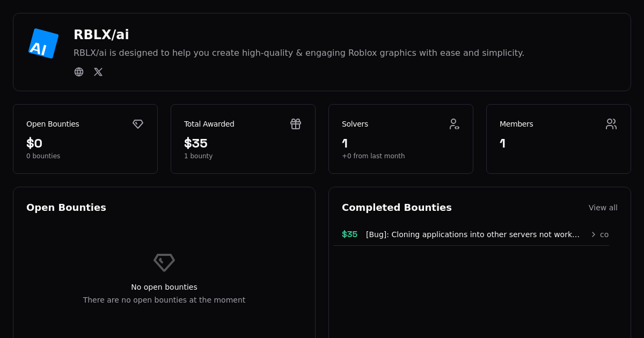Click the Open Bounties section heading

click(x=66, y=208)
